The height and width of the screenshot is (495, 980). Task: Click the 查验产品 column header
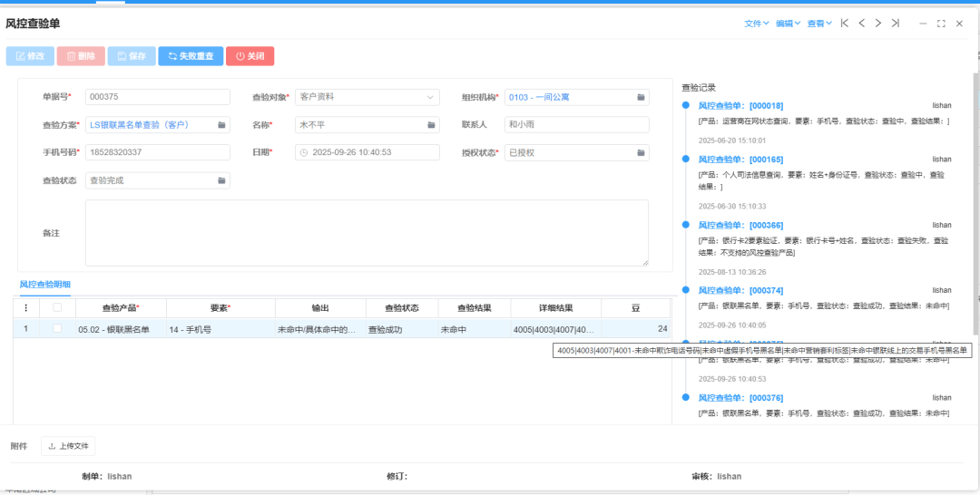(121, 307)
